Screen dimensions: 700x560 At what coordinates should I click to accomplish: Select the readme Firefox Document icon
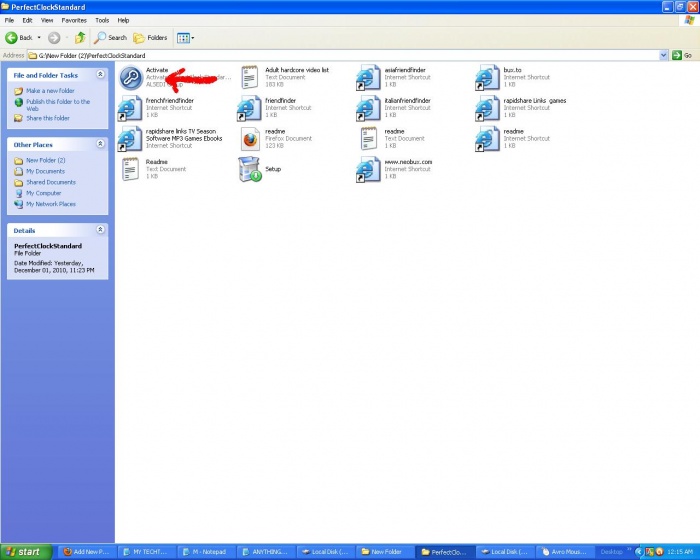tap(250, 138)
